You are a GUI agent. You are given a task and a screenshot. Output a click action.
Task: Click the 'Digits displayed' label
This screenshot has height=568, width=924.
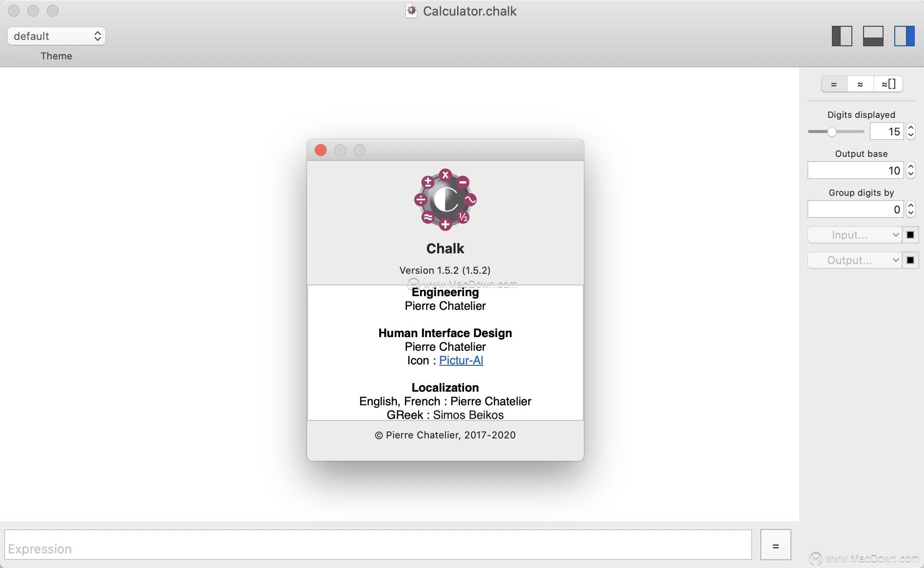tap(861, 115)
